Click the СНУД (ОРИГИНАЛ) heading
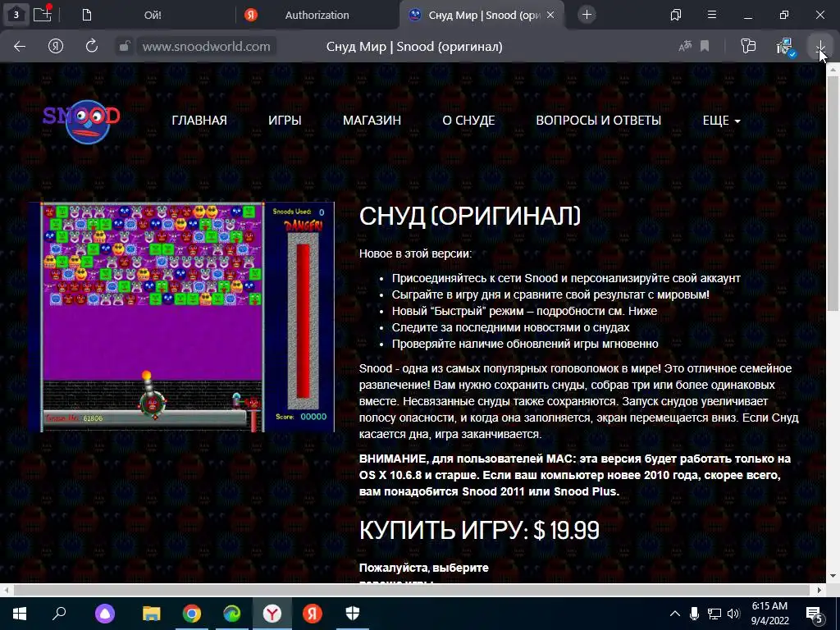This screenshot has height=630, width=840. tap(470, 216)
